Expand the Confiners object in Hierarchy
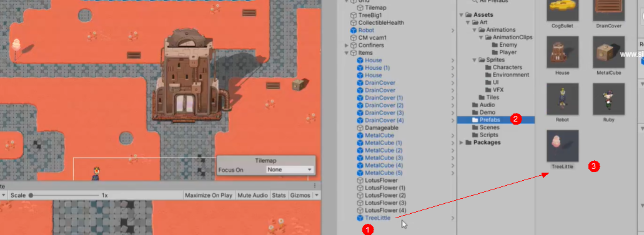 (346, 45)
